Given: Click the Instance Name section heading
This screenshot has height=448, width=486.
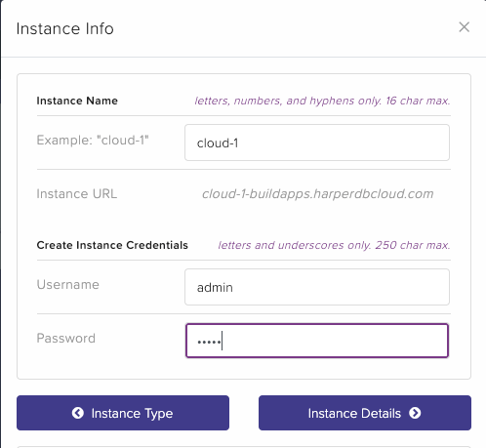Looking at the screenshot, I should (x=77, y=101).
